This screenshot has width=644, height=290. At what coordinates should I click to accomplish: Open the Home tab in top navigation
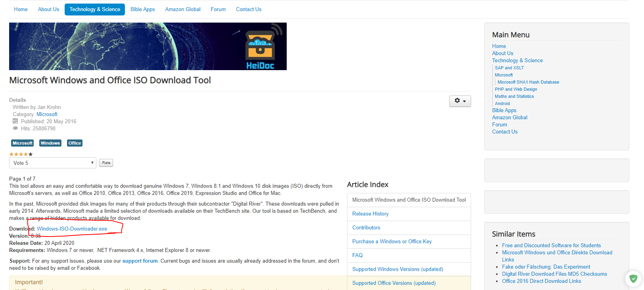tap(21, 9)
